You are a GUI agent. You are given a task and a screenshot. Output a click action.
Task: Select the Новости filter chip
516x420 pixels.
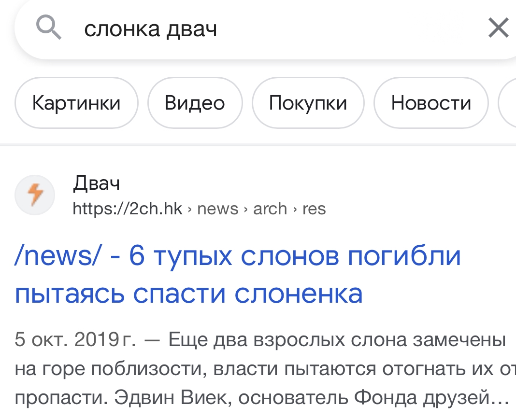(x=431, y=103)
